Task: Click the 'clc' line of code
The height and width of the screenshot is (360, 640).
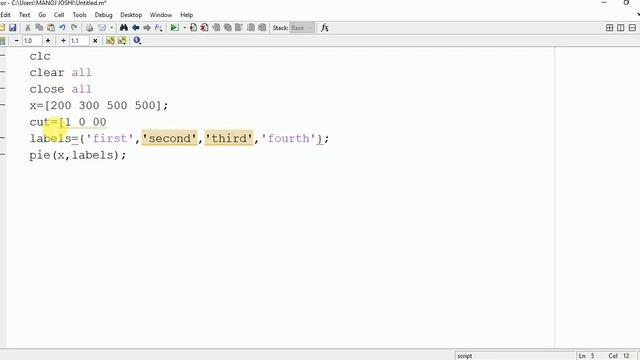Action: point(40,56)
